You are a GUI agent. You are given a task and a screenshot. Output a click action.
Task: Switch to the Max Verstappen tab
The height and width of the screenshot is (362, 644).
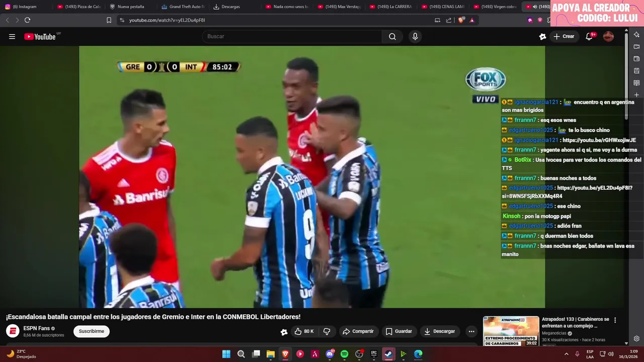click(x=339, y=7)
